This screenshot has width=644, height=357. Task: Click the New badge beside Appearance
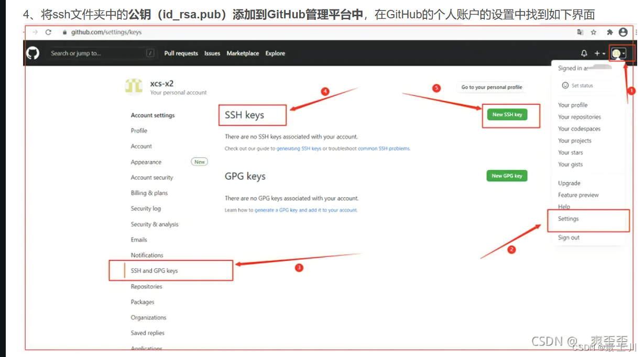[200, 162]
